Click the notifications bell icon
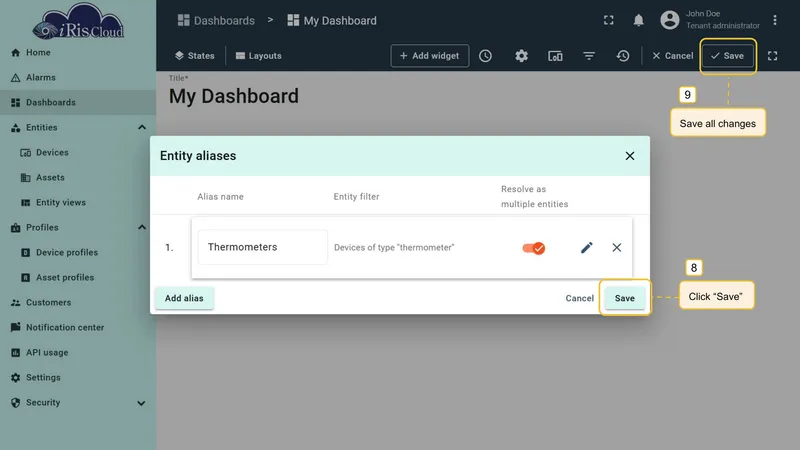Viewport: 800px width, 450px height. click(638, 20)
